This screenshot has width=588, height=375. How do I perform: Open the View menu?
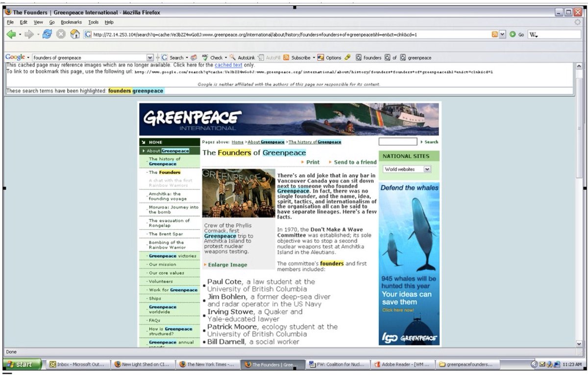tap(38, 22)
